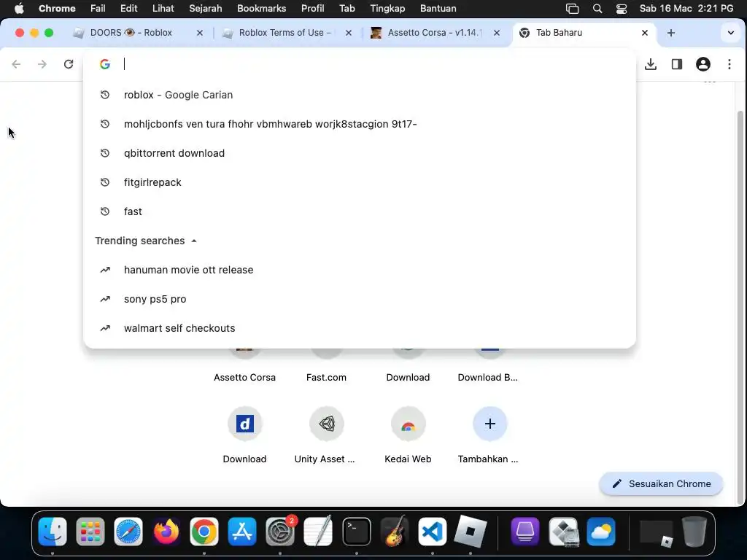Open TextEdit from the Dock
Image resolution: width=747 pixels, height=560 pixels.
[x=318, y=532]
